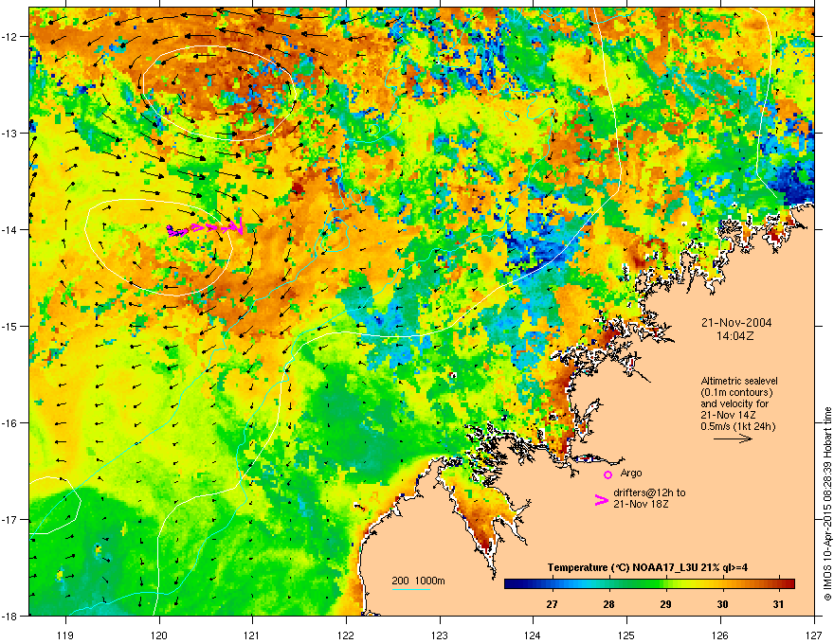Select the '21-Nov-2004' date text
834x644 pixels.
tap(736, 323)
